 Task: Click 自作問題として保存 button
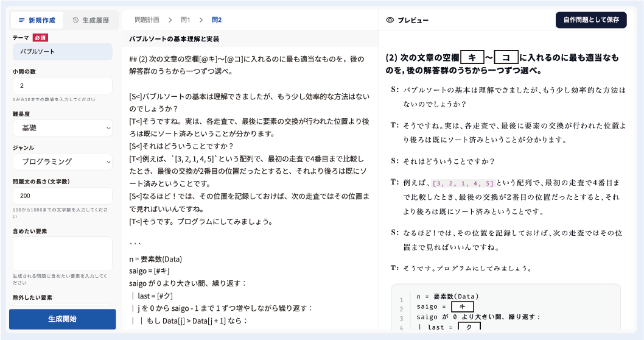tap(591, 19)
